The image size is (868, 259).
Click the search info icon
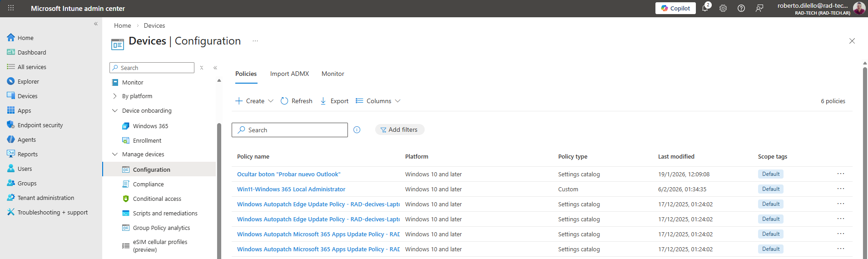(357, 130)
